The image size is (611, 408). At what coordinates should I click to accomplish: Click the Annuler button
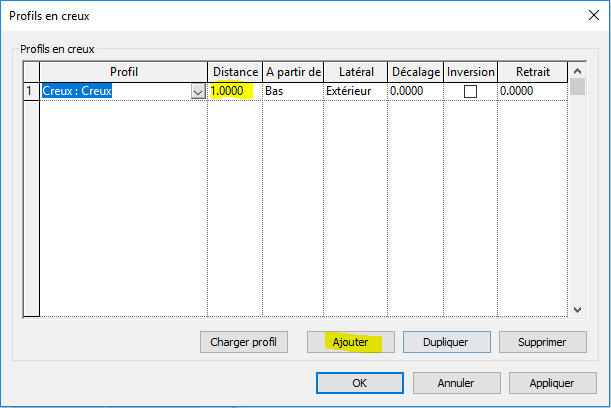click(456, 383)
